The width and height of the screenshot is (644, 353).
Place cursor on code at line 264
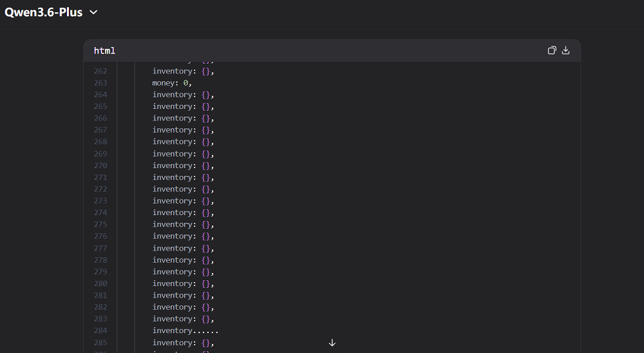(183, 95)
